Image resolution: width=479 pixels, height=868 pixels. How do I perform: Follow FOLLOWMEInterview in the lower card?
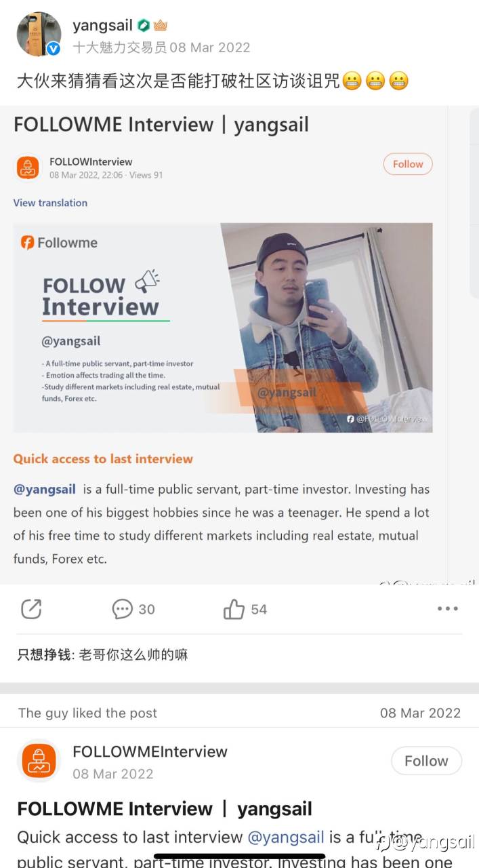pyautogui.click(x=426, y=761)
